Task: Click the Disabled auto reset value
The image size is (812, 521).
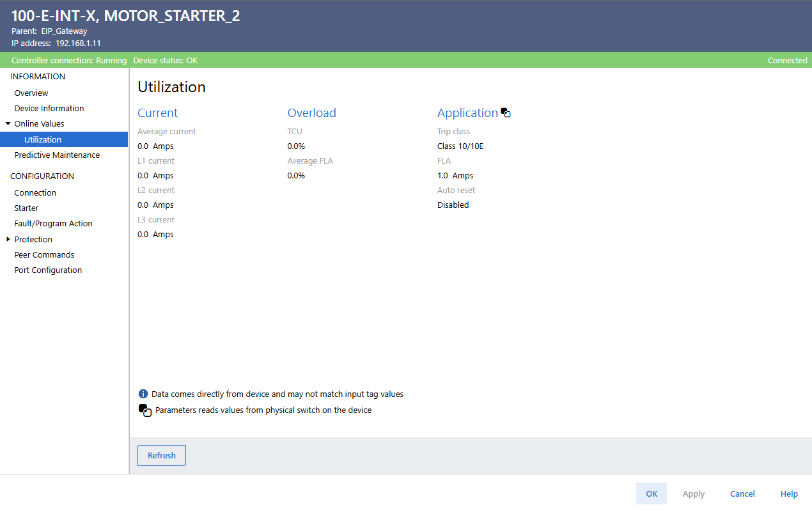Action: 453,205
